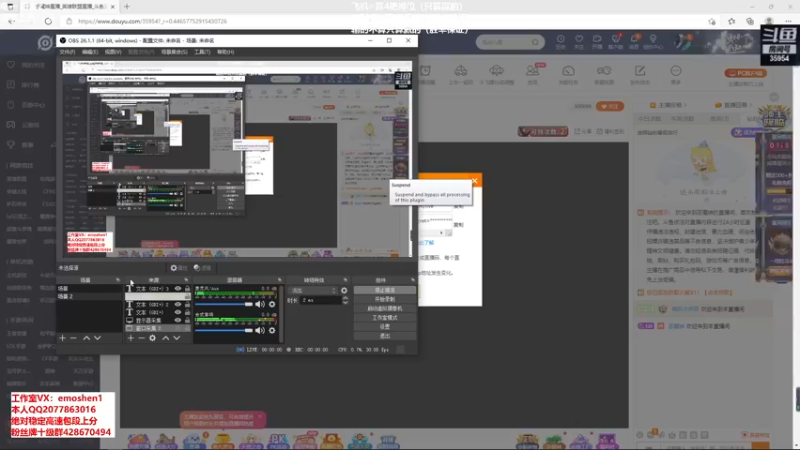The height and width of the screenshot is (450, 800).
Task: Open source properties with the gear icon under the sources list
Action: (x=153, y=338)
